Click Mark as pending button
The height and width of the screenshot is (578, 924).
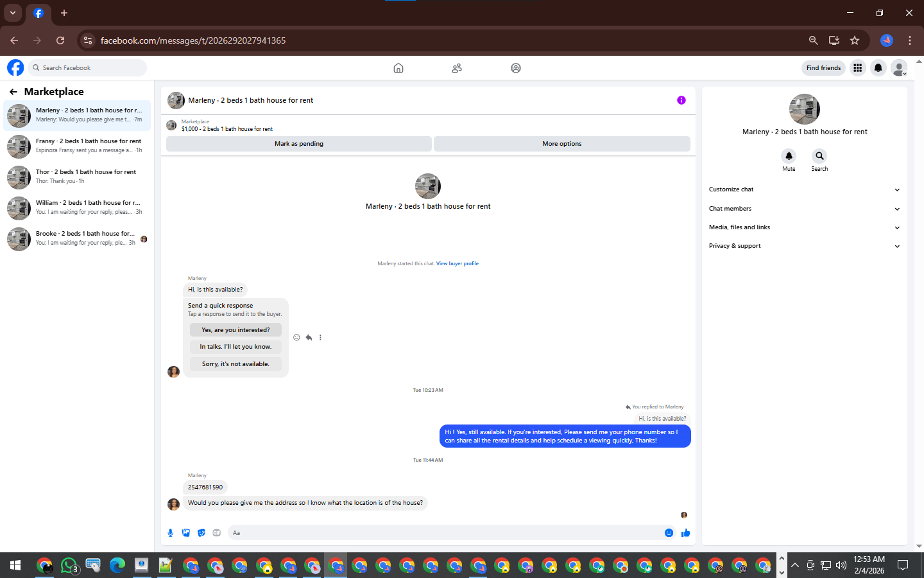(299, 144)
